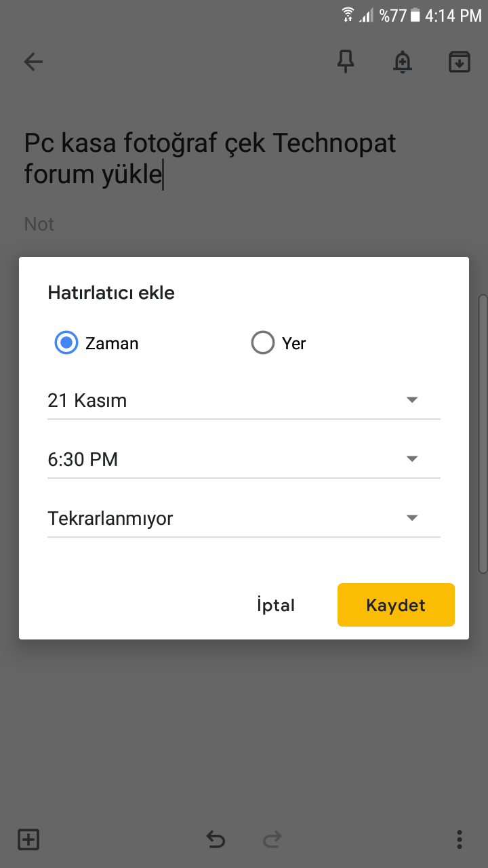This screenshot has width=488, height=868.
Task: Select the Zaman radio button
Action: pos(66,343)
